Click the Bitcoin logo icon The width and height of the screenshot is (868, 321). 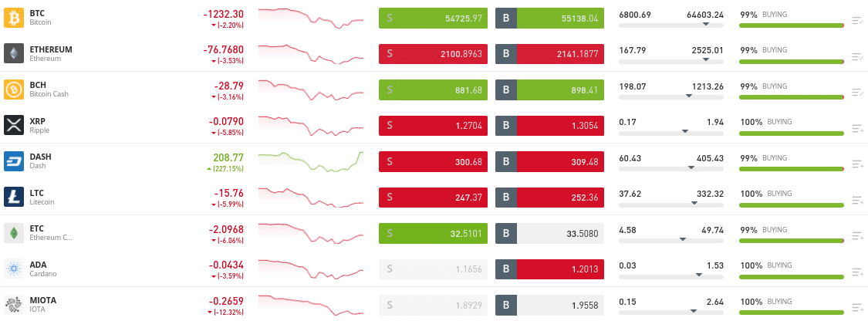(14, 18)
